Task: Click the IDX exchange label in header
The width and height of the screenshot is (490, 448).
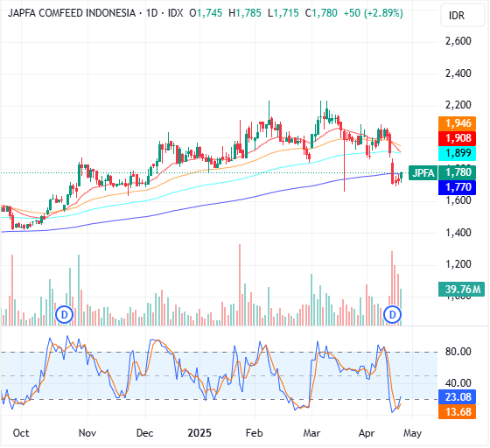Action: point(175,13)
